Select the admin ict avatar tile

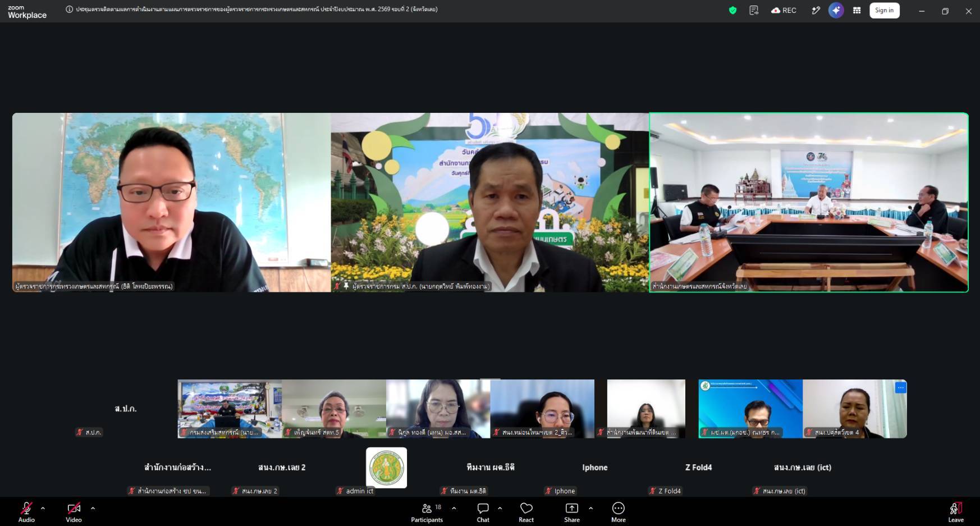[386, 468]
